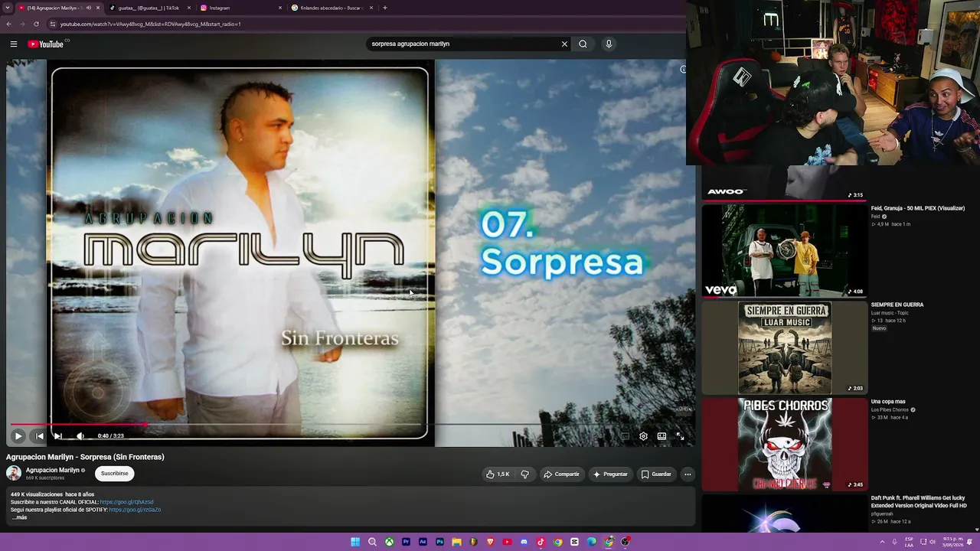Open the Preguntar AI assistant button

click(610, 474)
